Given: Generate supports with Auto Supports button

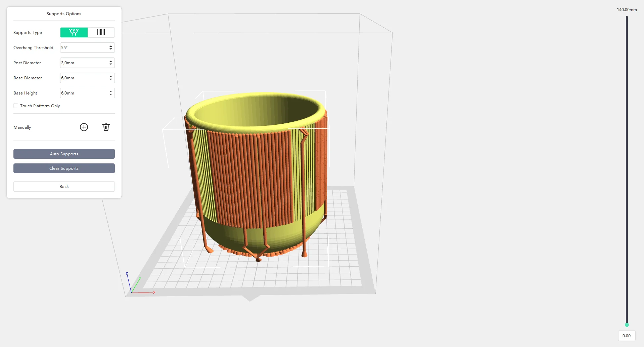Looking at the screenshot, I should pos(64,154).
